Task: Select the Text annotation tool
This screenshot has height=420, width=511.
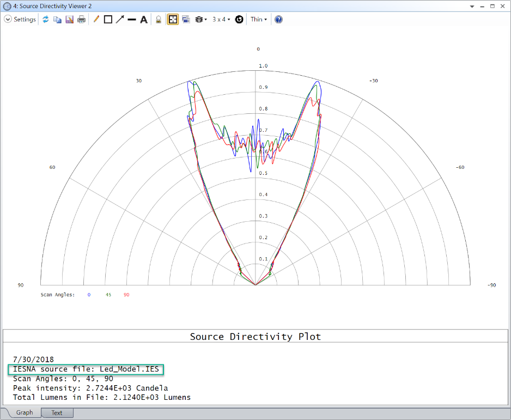Action: point(143,19)
